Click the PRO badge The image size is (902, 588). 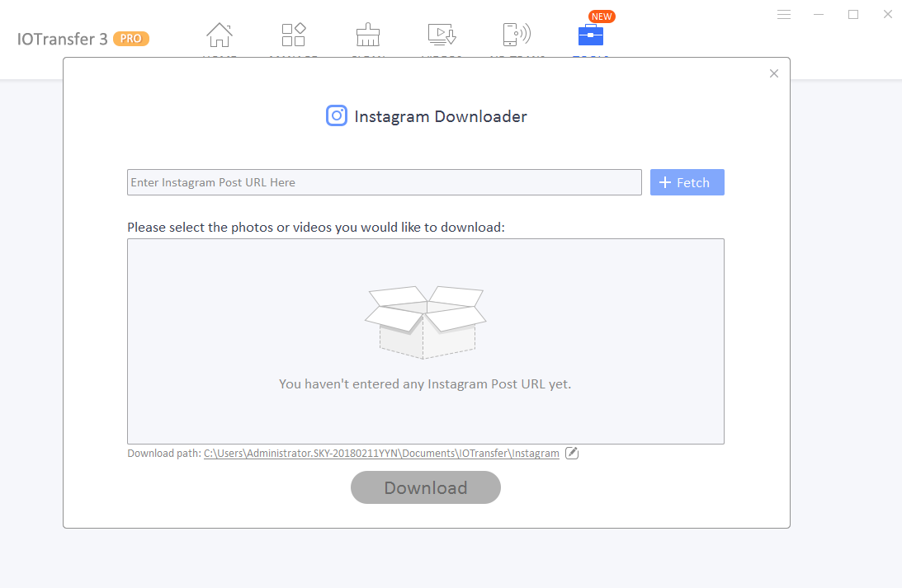(131, 39)
